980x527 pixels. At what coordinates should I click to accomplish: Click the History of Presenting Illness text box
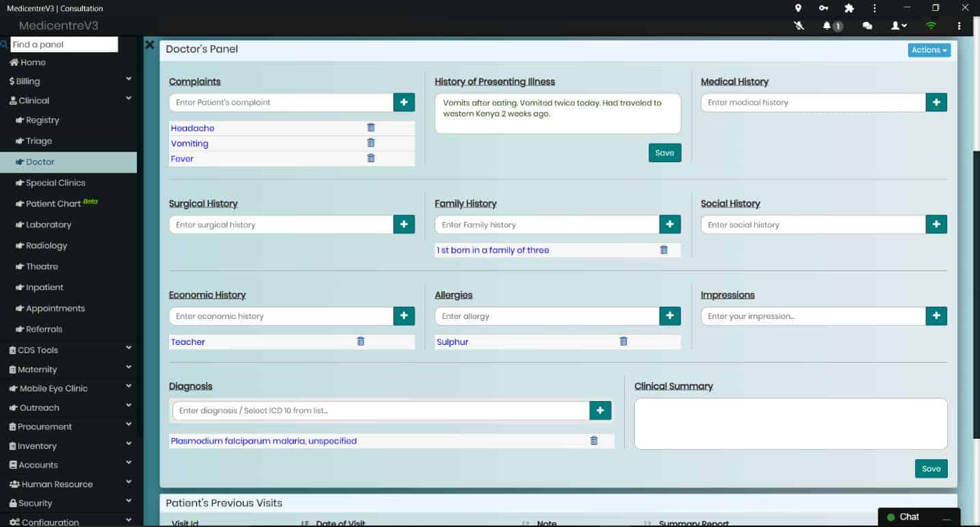click(x=558, y=114)
